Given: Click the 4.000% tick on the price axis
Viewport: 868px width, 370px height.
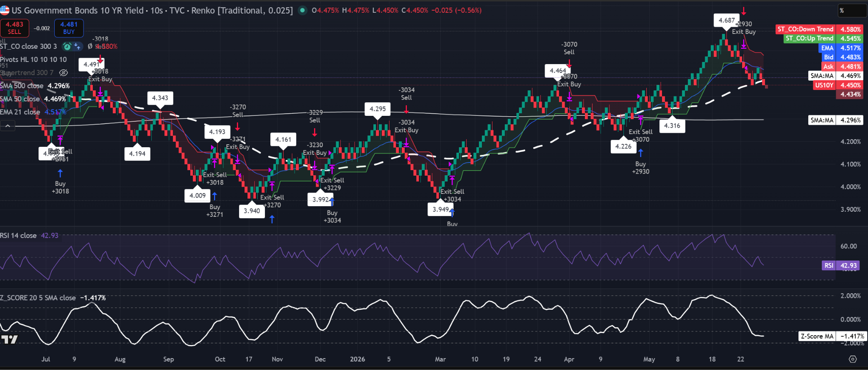Looking at the screenshot, I should pyautogui.click(x=851, y=187).
